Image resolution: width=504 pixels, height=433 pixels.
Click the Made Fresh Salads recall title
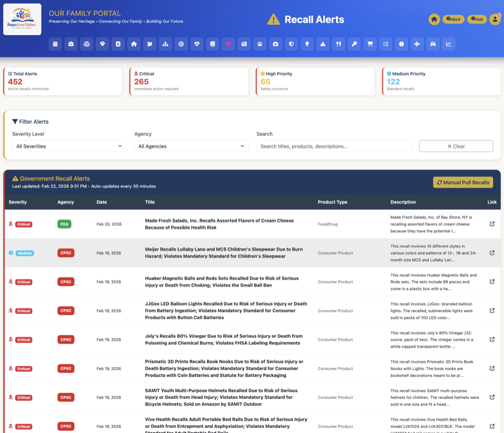(x=219, y=224)
